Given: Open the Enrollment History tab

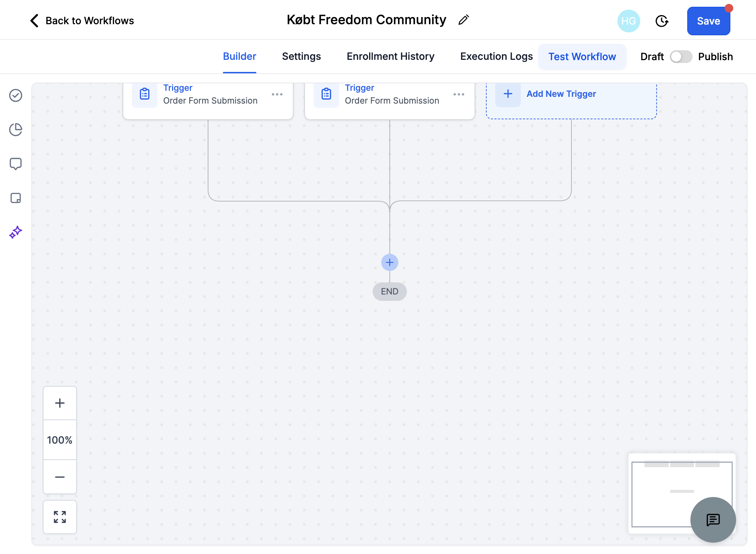Looking at the screenshot, I should [x=390, y=57].
